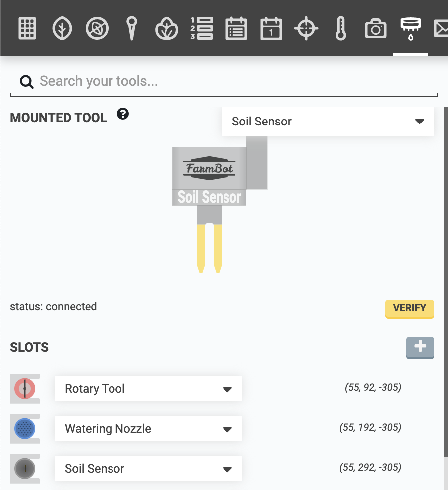This screenshot has width=448, height=490.
Task: Switch to the Tools watering-nozzle tab
Action: tap(410, 28)
